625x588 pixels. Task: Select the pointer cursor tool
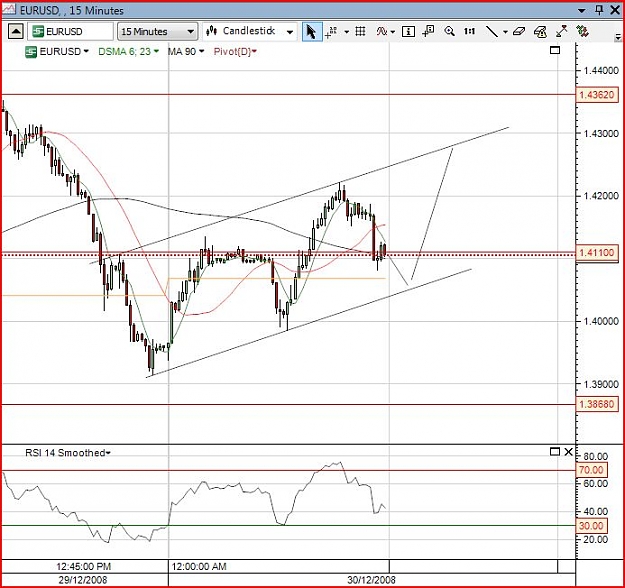tap(311, 31)
